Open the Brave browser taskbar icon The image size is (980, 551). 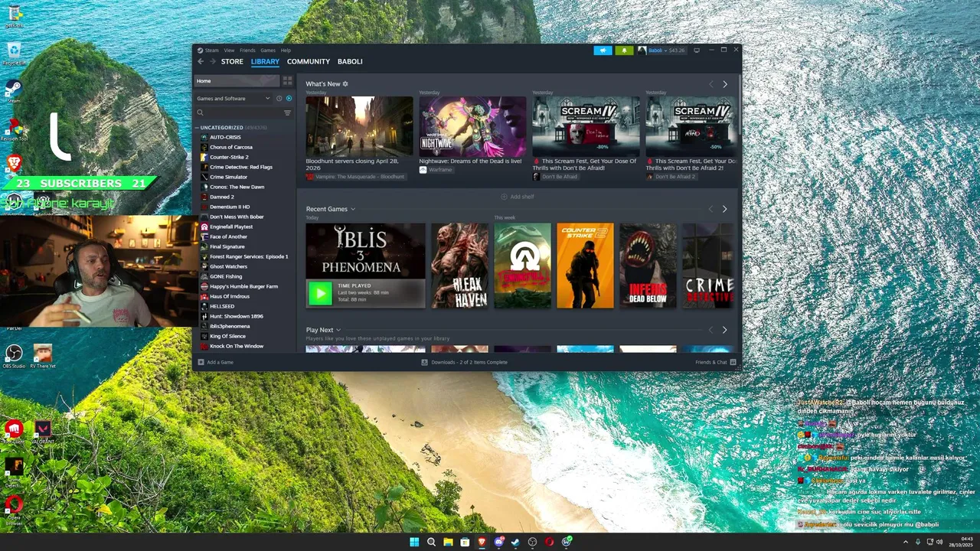coord(482,542)
